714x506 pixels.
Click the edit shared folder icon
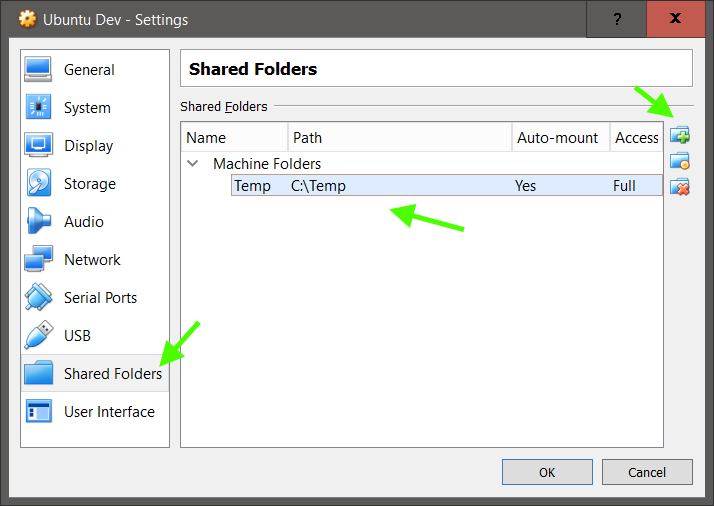679,161
